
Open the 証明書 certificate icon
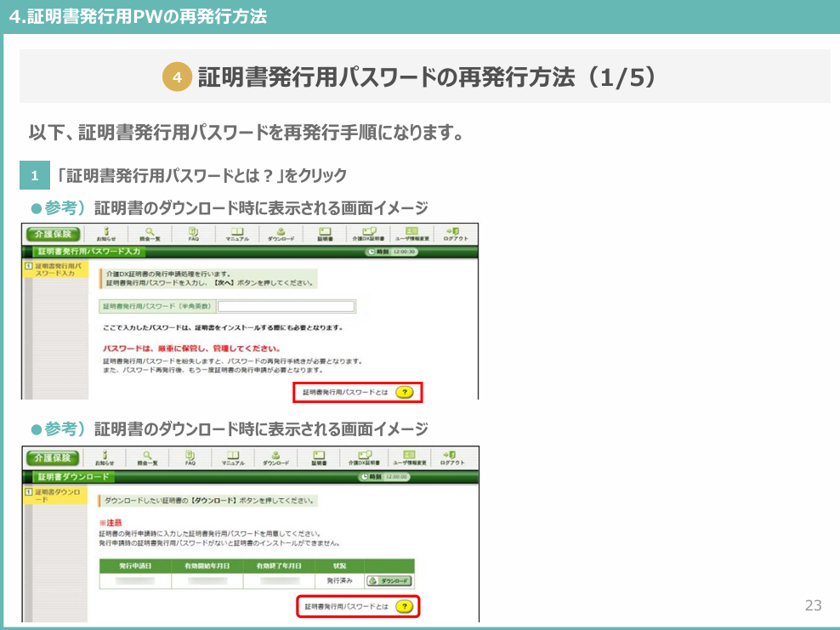point(324,233)
